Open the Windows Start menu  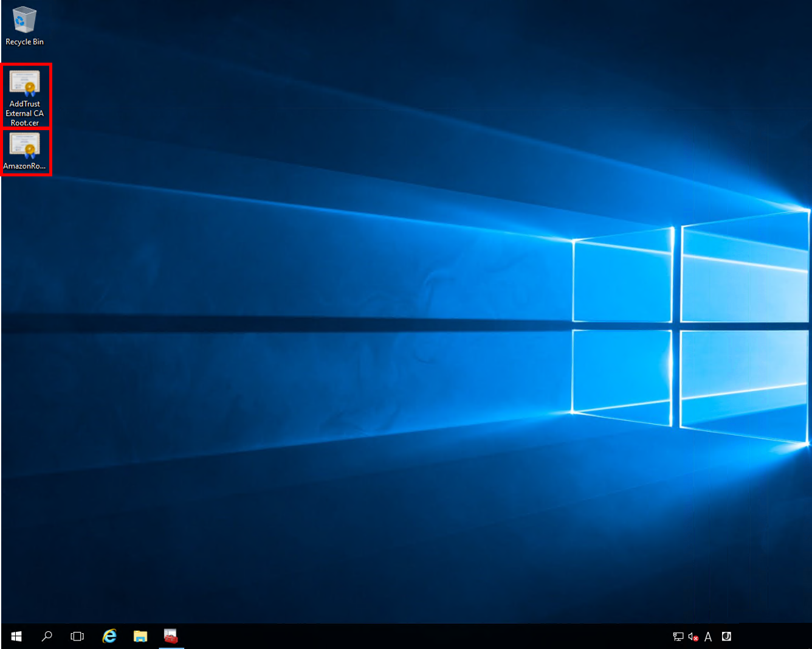point(16,636)
